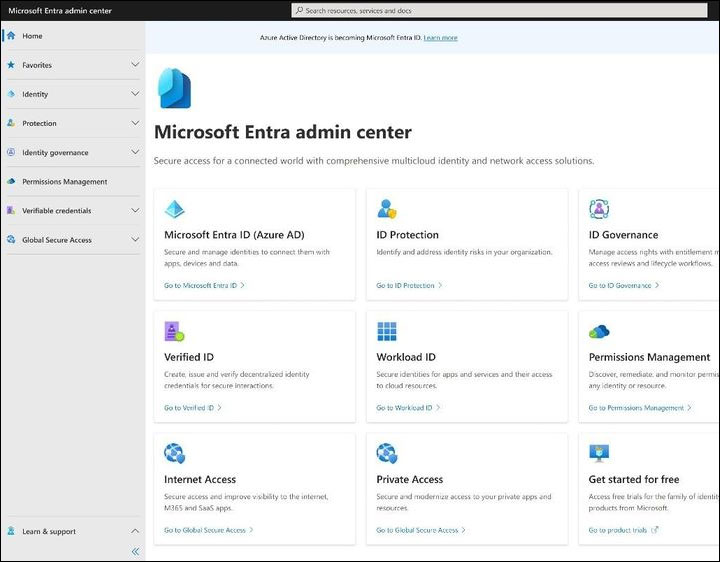Click the Microsoft Entra ID card icon
Viewport: 720px width, 562px height.
pos(174,209)
